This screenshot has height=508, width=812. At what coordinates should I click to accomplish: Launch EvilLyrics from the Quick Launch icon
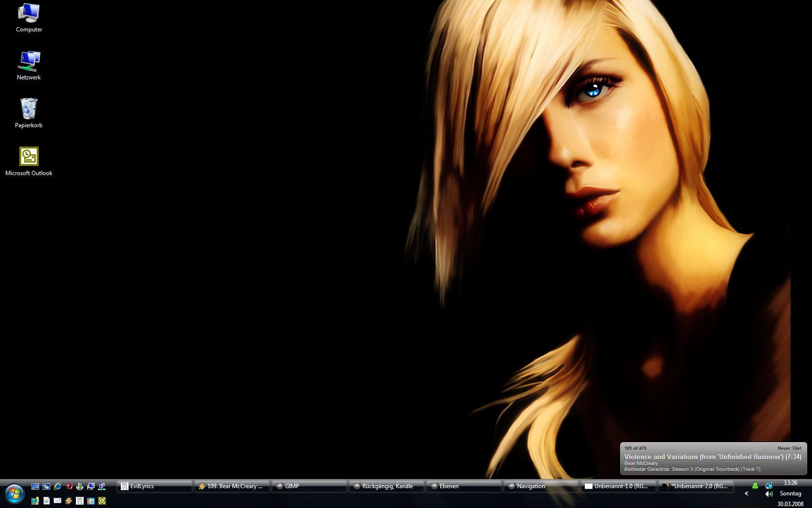tap(80, 501)
